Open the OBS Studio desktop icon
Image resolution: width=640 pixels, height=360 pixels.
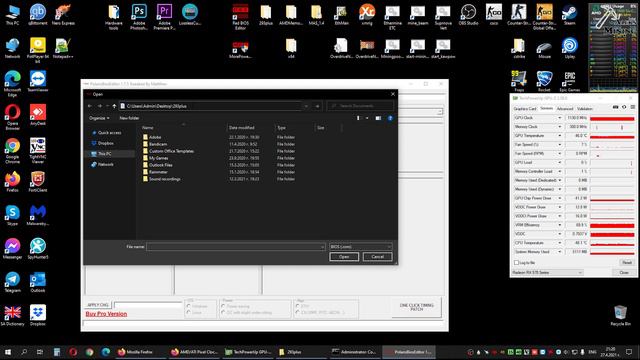point(468,15)
